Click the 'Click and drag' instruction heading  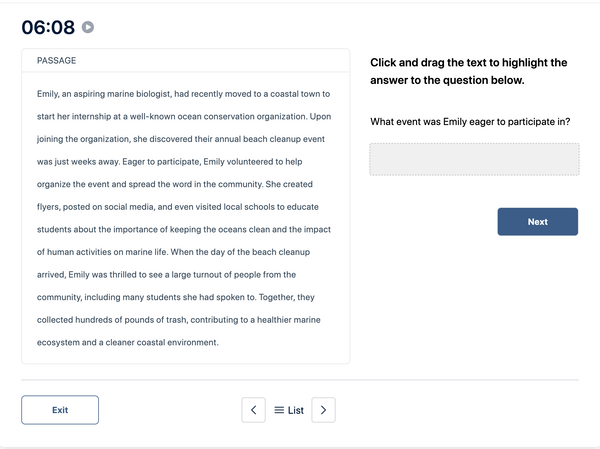[468, 71]
